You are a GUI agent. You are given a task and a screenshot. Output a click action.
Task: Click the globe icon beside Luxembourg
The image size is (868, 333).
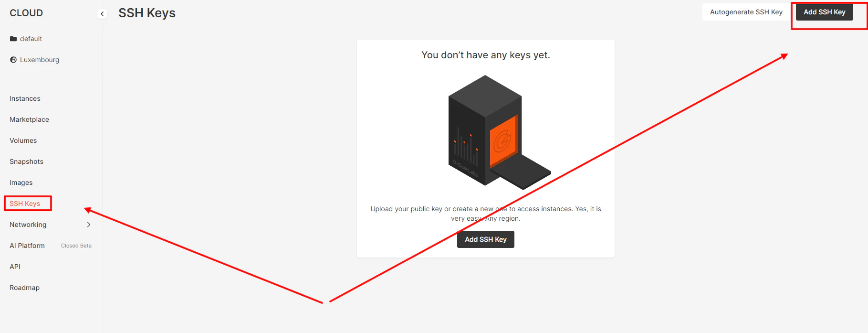click(x=13, y=60)
